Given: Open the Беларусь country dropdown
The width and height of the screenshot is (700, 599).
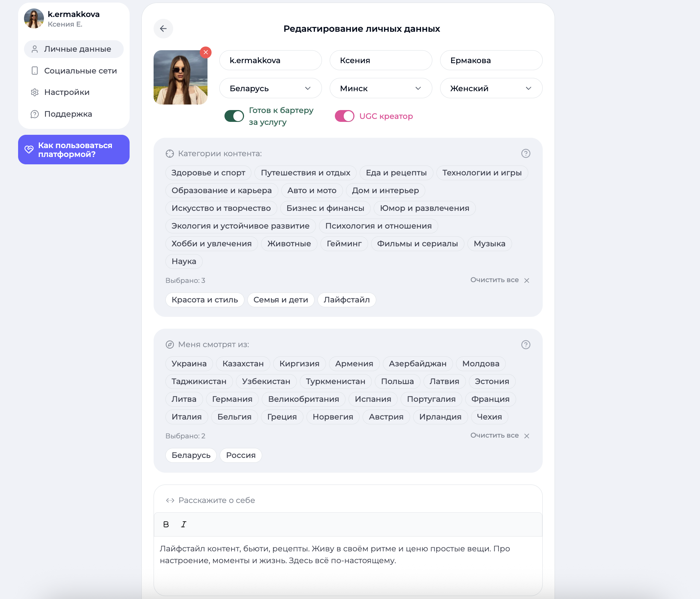Looking at the screenshot, I should click(270, 88).
